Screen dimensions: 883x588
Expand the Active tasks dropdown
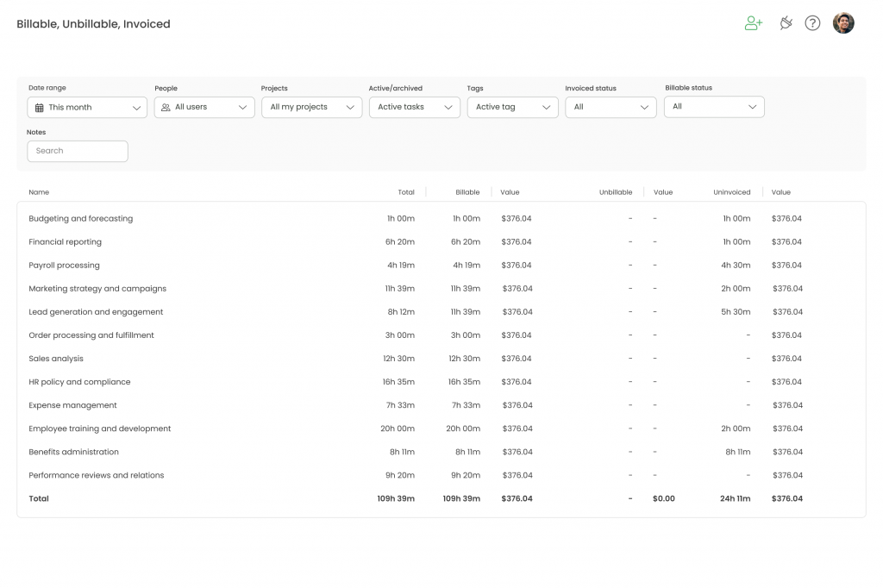pos(414,108)
